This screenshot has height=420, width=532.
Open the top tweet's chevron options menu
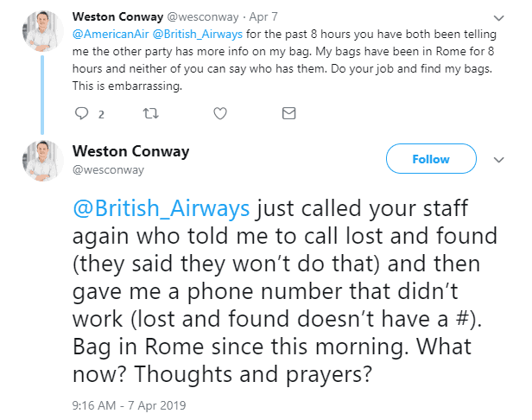pos(498,16)
